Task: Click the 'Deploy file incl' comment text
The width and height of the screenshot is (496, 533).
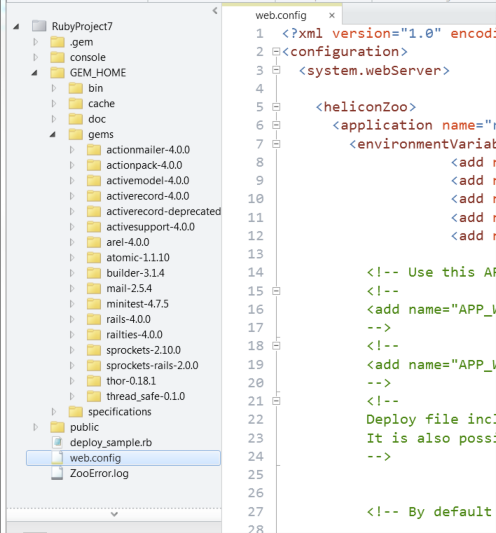Action: coord(431,419)
